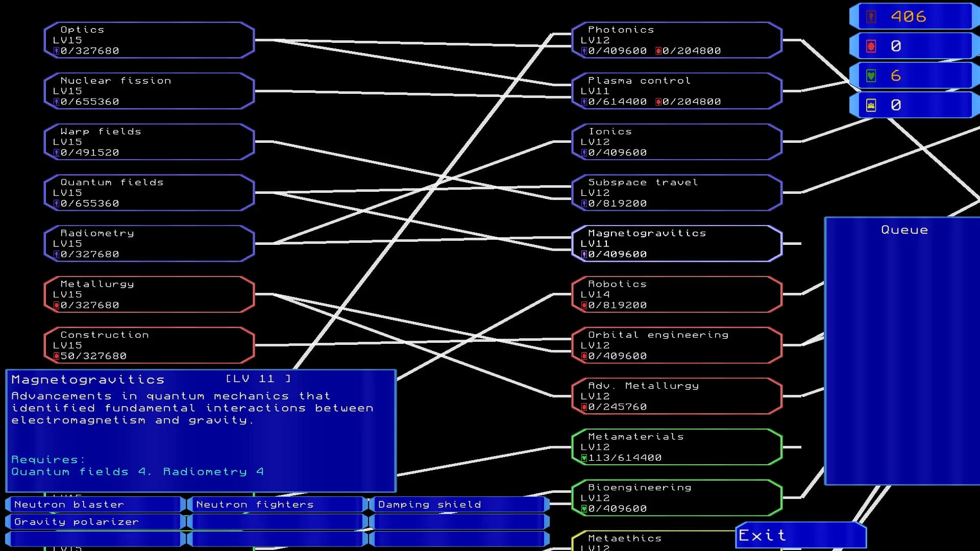Viewport: 980px width, 551px height.
Task: Choose the Quantum fields tech node
Action: tap(149, 193)
